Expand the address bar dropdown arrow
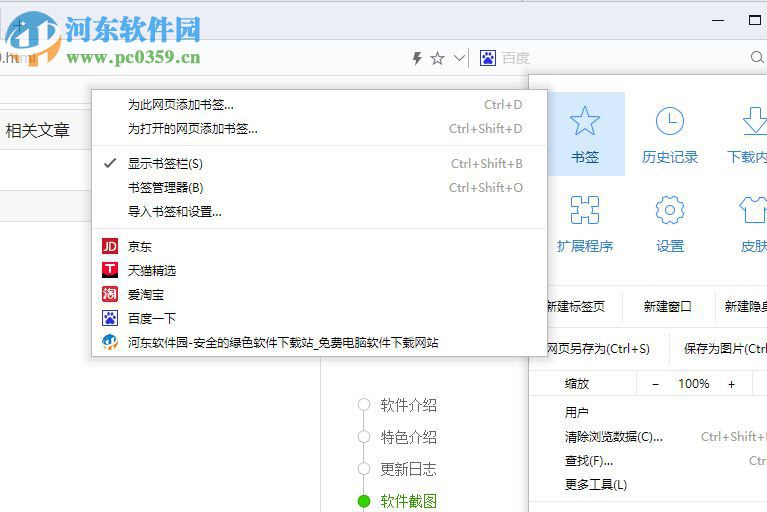The image size is (767, 512). click(x=459, y=58)
